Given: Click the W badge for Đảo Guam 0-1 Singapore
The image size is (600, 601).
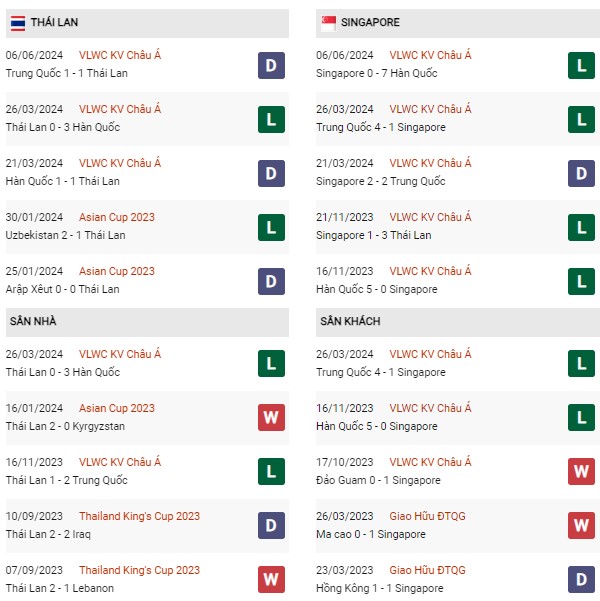Looking at the screenshot, I should 581,472.
